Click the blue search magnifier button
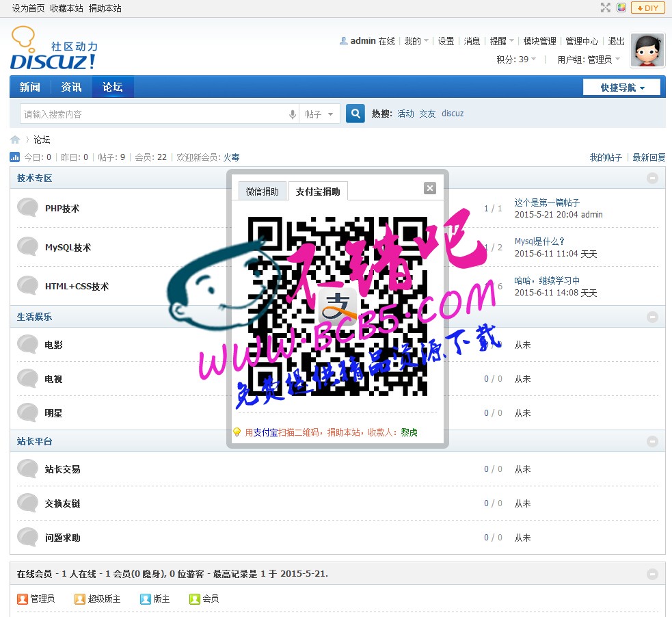The width and height of the screenshot is (672, 617). pyautogui.click(x=355, y=114)
